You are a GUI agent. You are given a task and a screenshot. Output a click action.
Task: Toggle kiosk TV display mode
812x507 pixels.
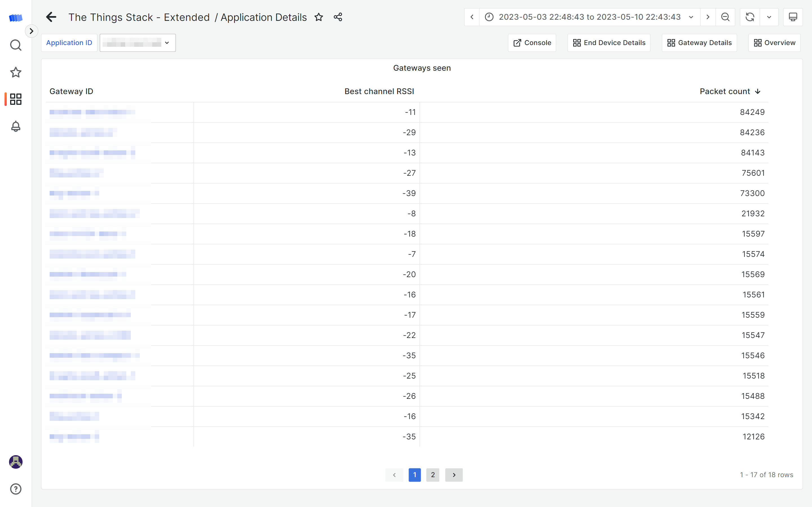point(793,17)
